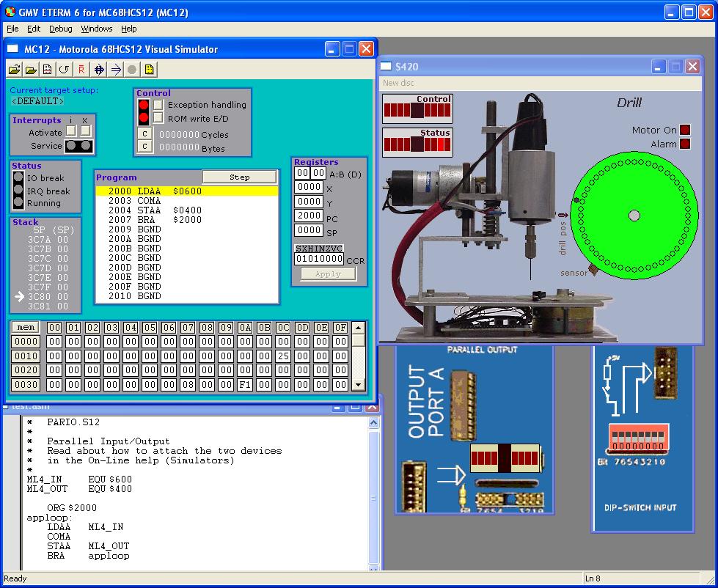Click the blue right-arrow run toolbar icon
Viewport: 718px width, 588px height.
tap(115, 70)
